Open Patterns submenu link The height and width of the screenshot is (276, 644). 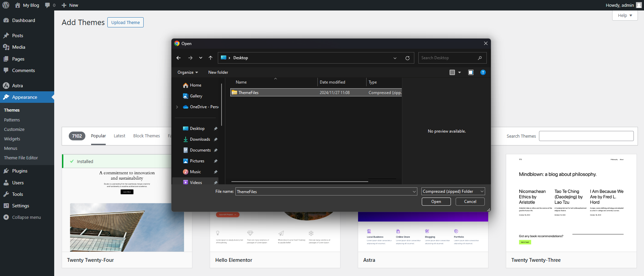(x=12, y=120)
